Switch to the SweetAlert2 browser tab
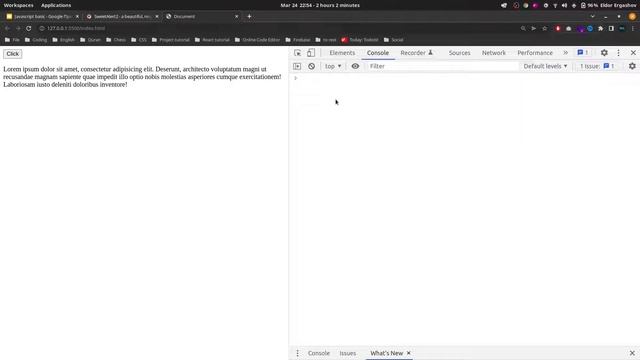640x360 pixels. click(122, 17)
